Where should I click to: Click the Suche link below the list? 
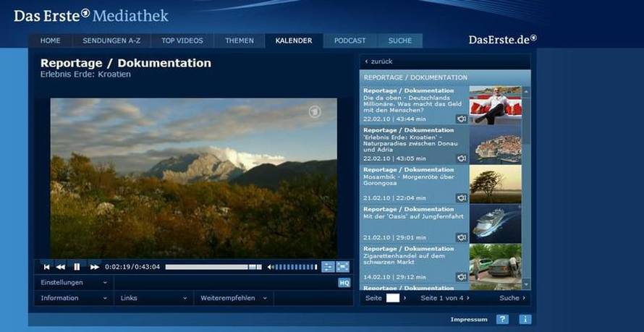(512, 298)
